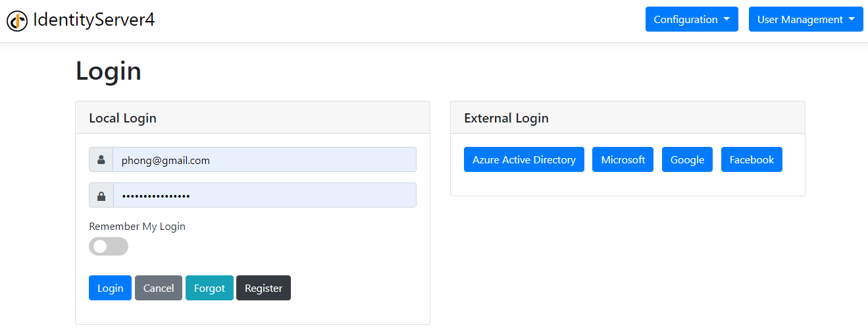
Task: Click the Login page heading
Action: pyautogui.click(x=109, y=70)
